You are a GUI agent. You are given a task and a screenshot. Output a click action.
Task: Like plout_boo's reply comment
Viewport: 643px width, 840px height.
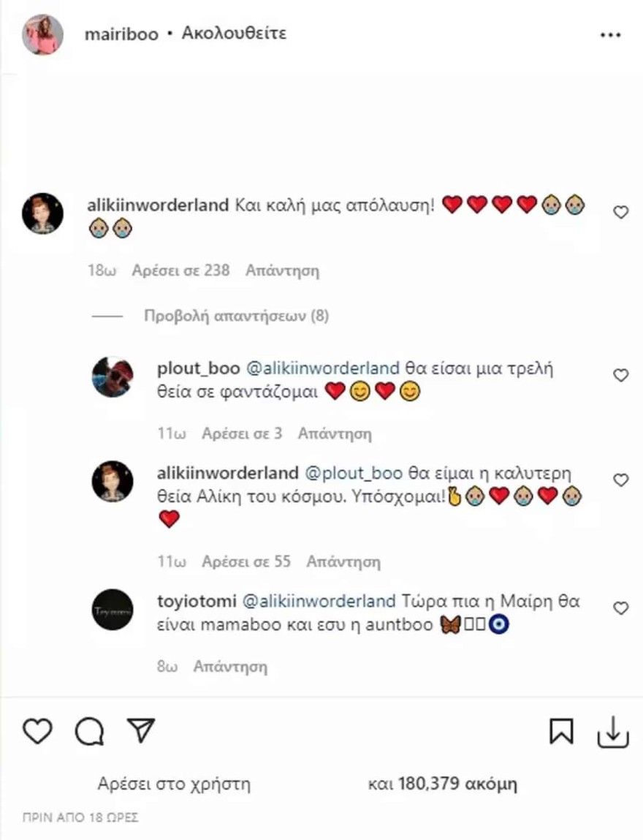[x=620, y=375]
